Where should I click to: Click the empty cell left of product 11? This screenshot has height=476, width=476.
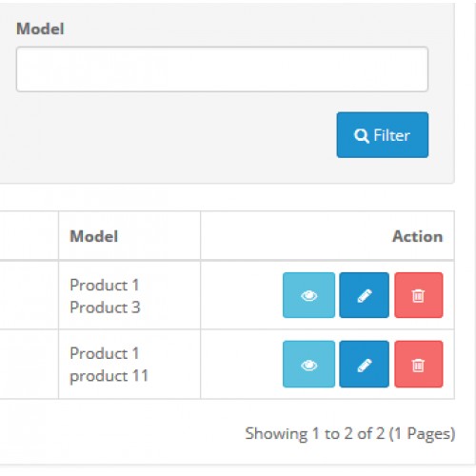(30, 364)
